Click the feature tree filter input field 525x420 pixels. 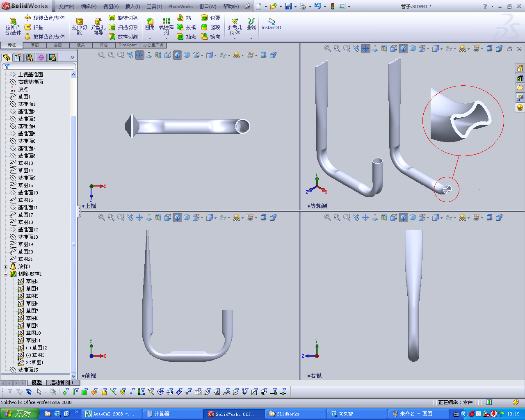coord(39,66)
